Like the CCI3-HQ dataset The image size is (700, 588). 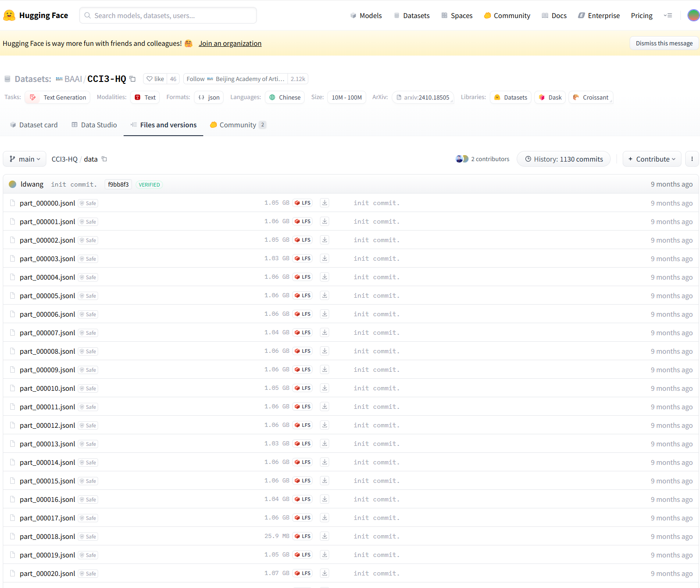tap(155, 79)
